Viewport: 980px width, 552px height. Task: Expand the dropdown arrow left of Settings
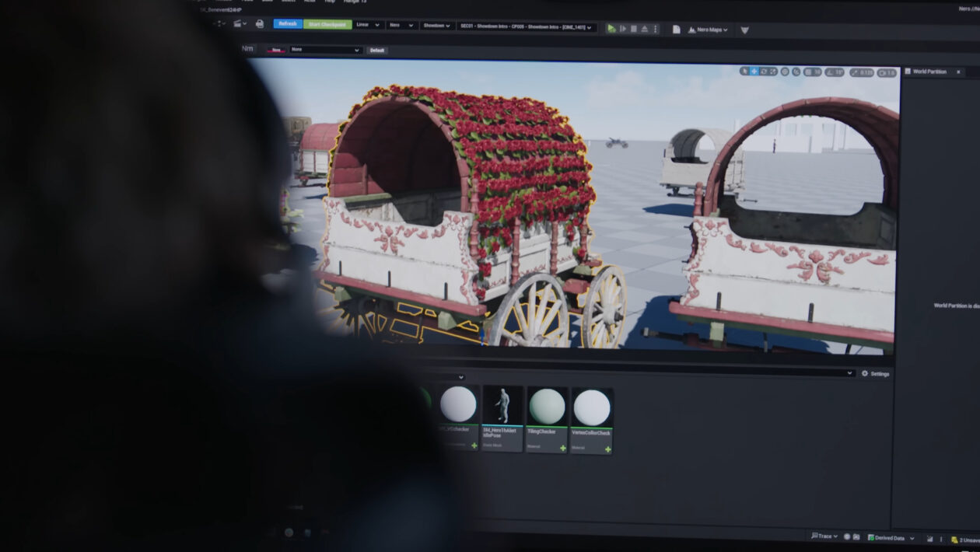pos(849,373)
